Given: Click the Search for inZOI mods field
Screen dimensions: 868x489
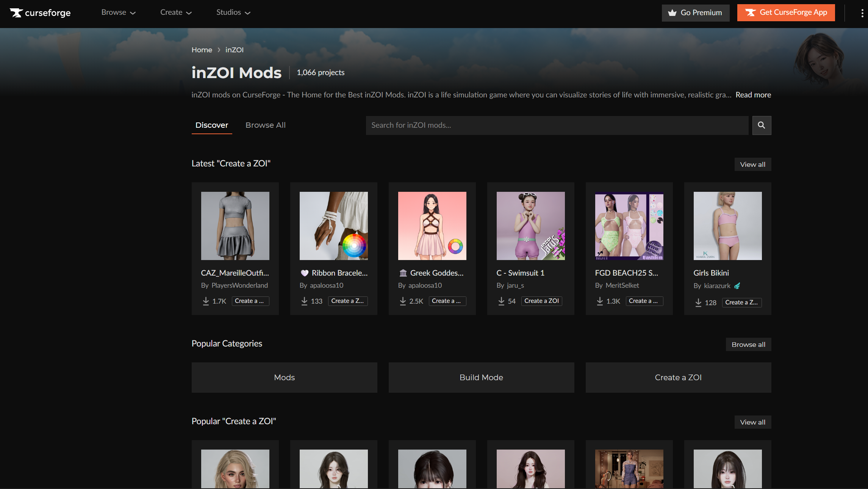Looking at the screenshot, I should [x=557, y=125].
